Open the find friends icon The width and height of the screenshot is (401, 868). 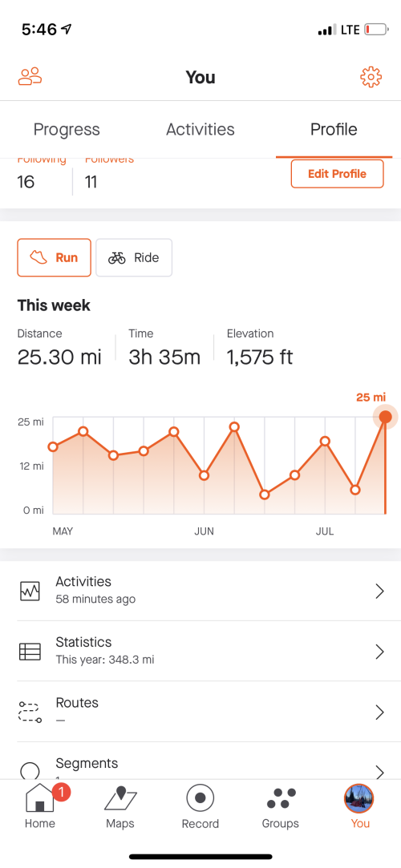(x=30, y=77)
